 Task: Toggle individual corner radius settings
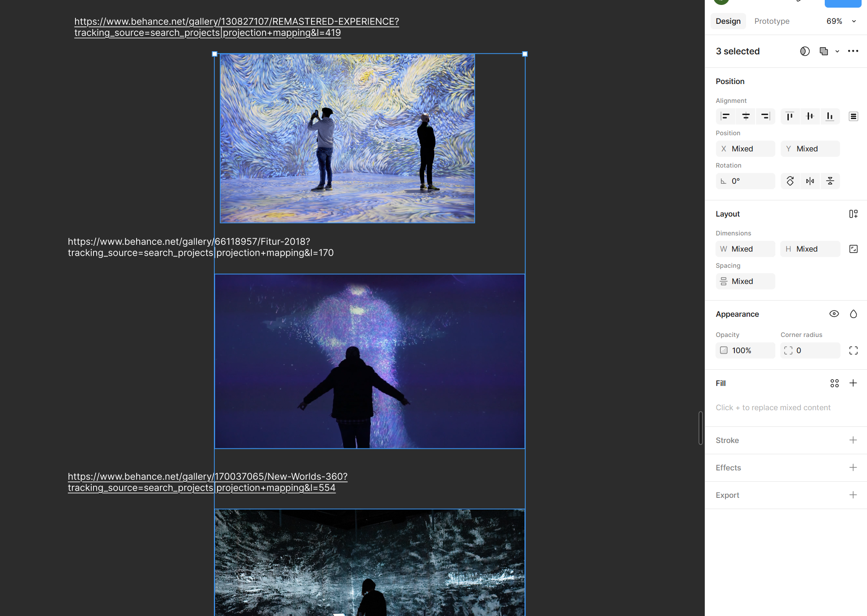pos(853,350)
